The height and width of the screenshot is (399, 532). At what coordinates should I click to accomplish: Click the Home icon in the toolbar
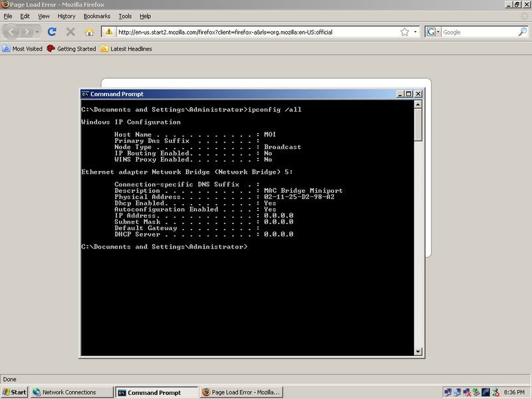pyautogui.click(x=89, y=31)
